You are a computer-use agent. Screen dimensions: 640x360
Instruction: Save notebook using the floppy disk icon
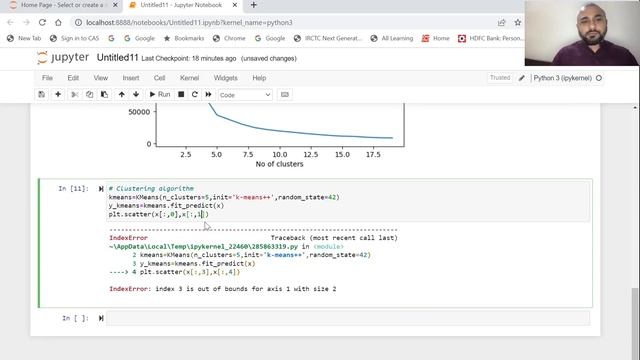pos(42,94)
